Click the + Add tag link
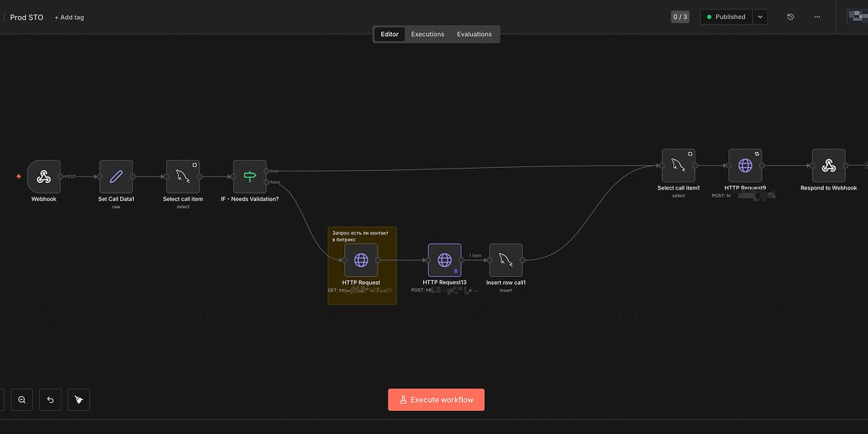This screenshot has height=434, width=868. click(x=69, y=17)
